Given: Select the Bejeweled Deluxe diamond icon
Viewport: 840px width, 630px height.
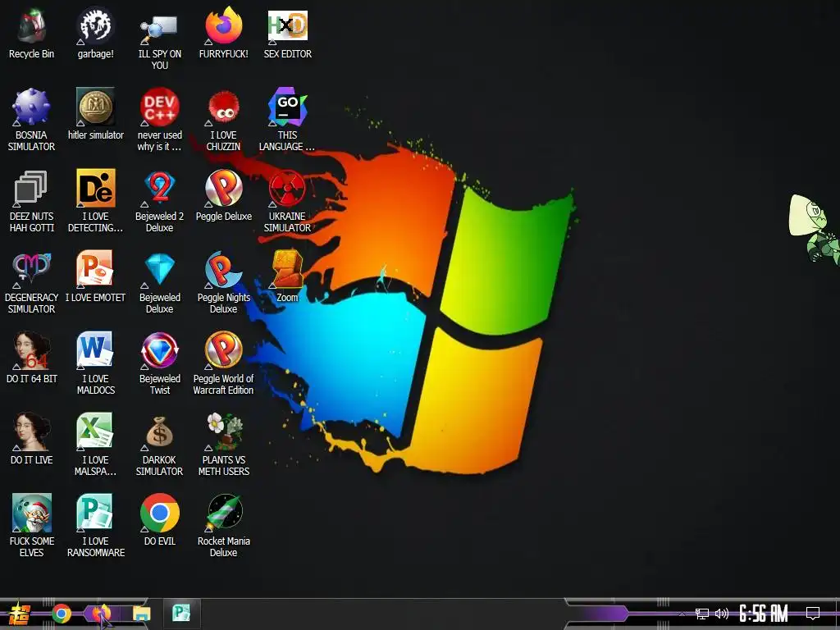Looking at the screenshot, I should (x=159, y=268).
